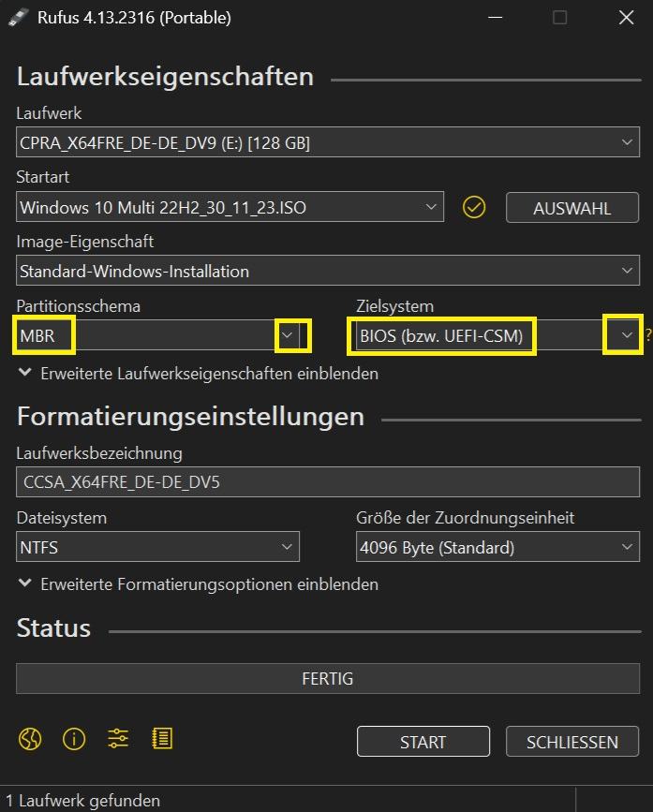Click the FERTIG status progress bar

pos(328,678)
